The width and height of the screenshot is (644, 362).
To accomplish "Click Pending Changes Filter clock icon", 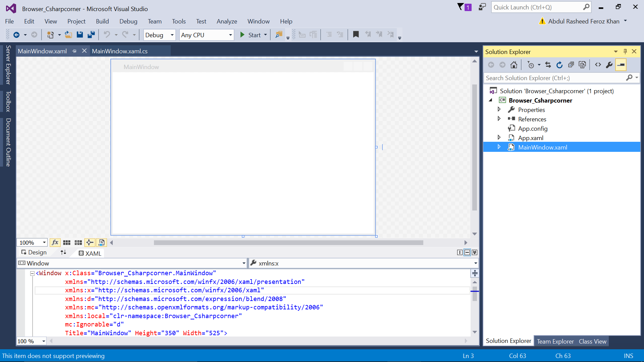I will point(531,65).
